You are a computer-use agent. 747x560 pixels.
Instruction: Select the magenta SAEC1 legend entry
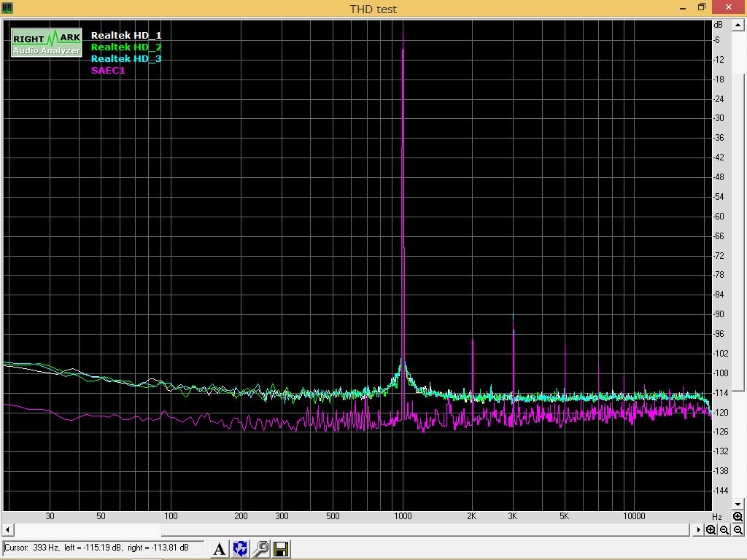108,70
